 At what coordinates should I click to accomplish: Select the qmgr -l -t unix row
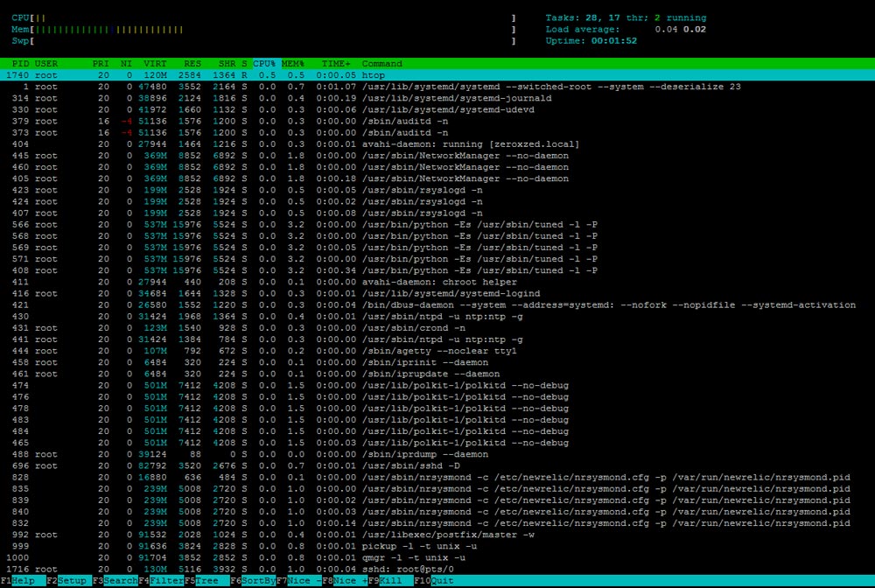(437, 558)
